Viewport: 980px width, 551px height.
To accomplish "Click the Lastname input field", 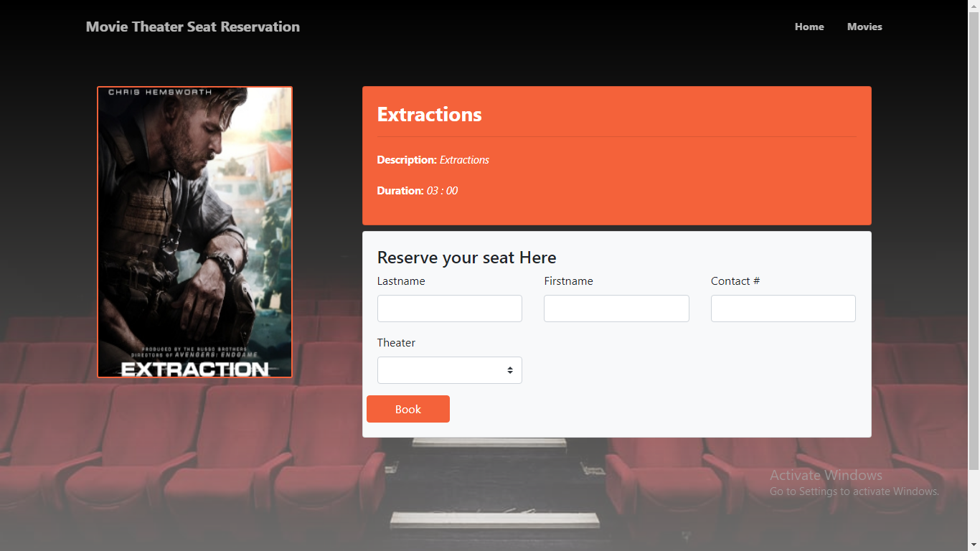I will click(449, 308).
